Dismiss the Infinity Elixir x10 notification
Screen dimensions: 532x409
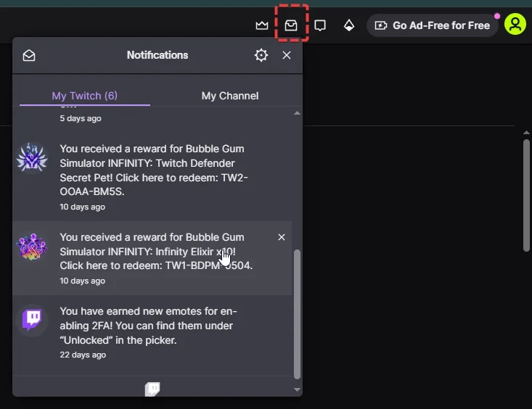282,237
